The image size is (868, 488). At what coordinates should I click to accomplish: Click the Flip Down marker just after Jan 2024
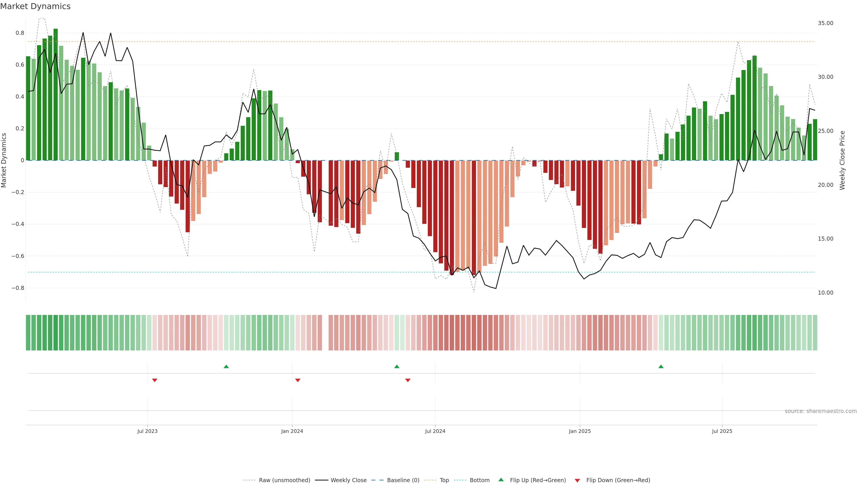coord(297,380)
